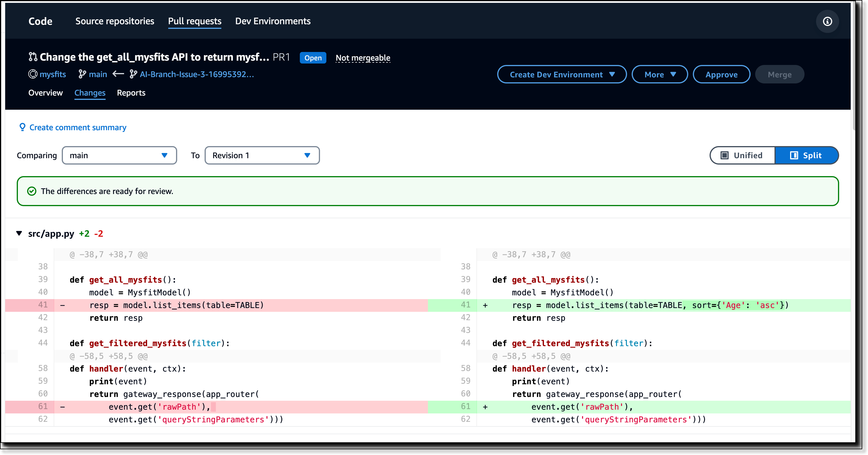Click the left arrow between branches
Image resolution: width=868 pixels, height=455 pixels.
click(x=118, y=73)
